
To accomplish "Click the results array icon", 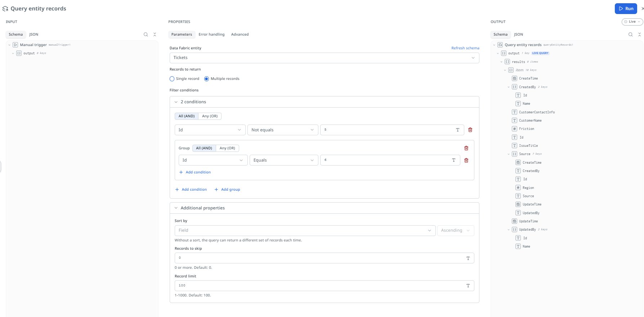I will pyautogui.click(x=507, y=62).
